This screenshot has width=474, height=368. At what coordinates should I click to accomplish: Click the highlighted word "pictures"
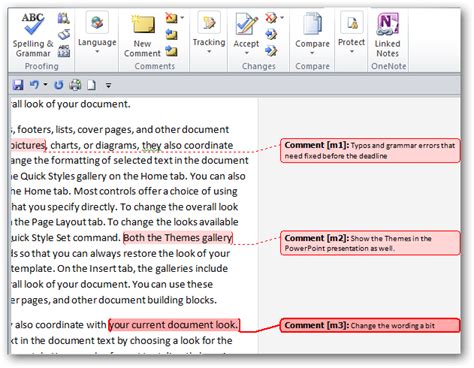(28, 145)
